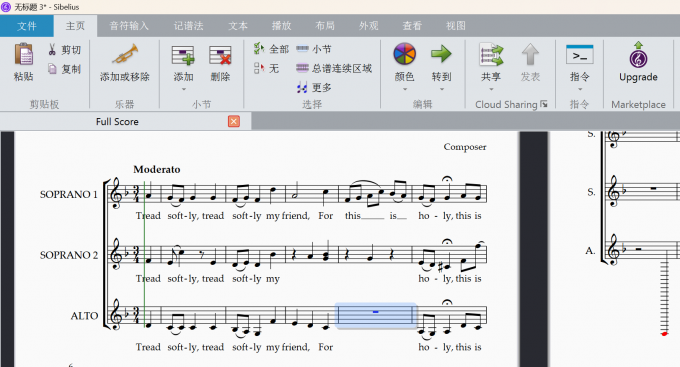
Task: Click the Moderato tempo text
Action: (157, 169)
